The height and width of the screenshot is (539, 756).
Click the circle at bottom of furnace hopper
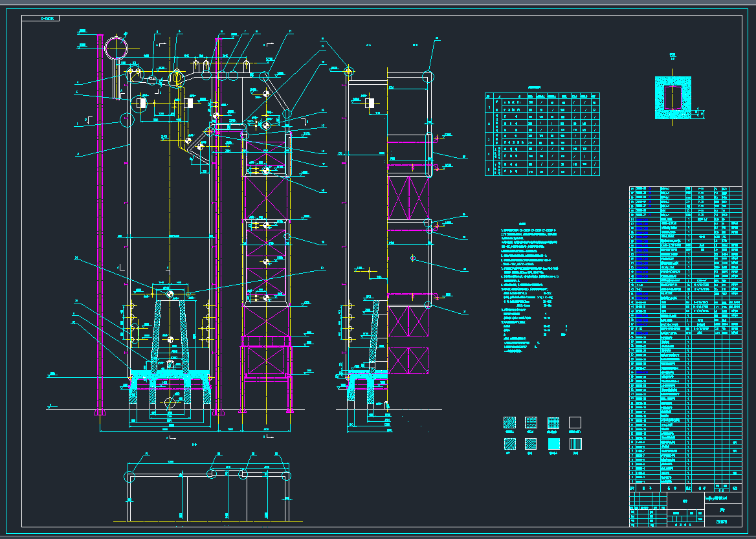(170, 403)
